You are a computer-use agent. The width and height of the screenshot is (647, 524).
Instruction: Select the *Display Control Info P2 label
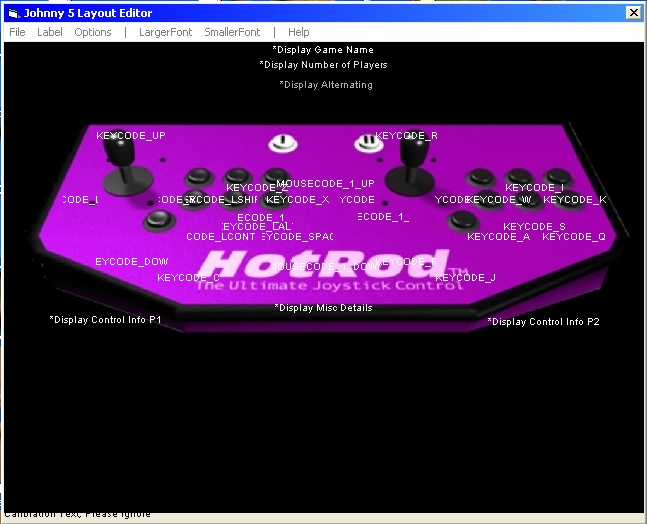coord(543,321)
